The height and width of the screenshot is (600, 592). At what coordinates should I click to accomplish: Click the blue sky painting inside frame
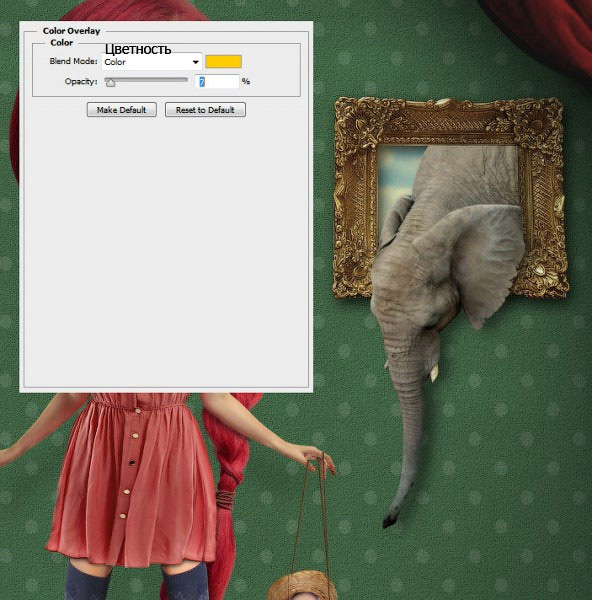396,172
